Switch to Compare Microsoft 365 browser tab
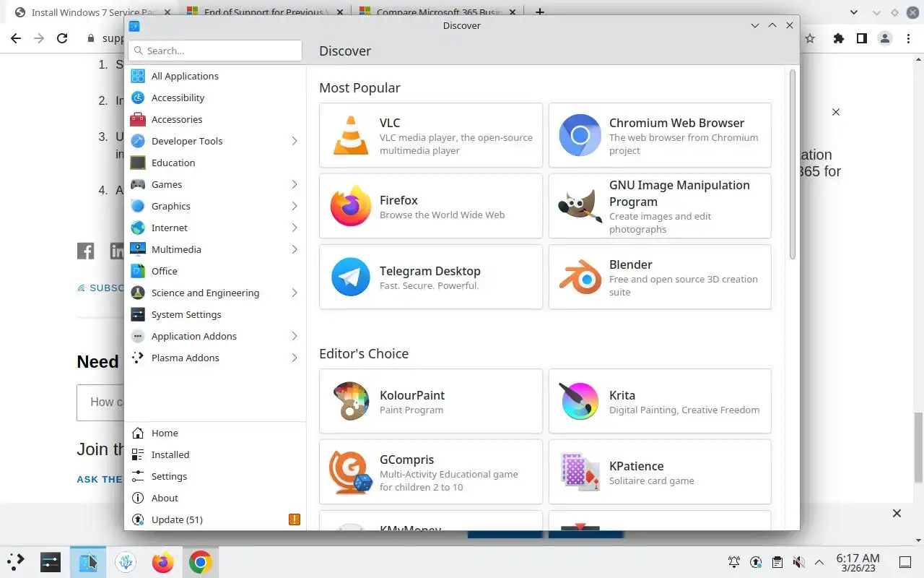924x578 pixels. [x=437, y=12]
